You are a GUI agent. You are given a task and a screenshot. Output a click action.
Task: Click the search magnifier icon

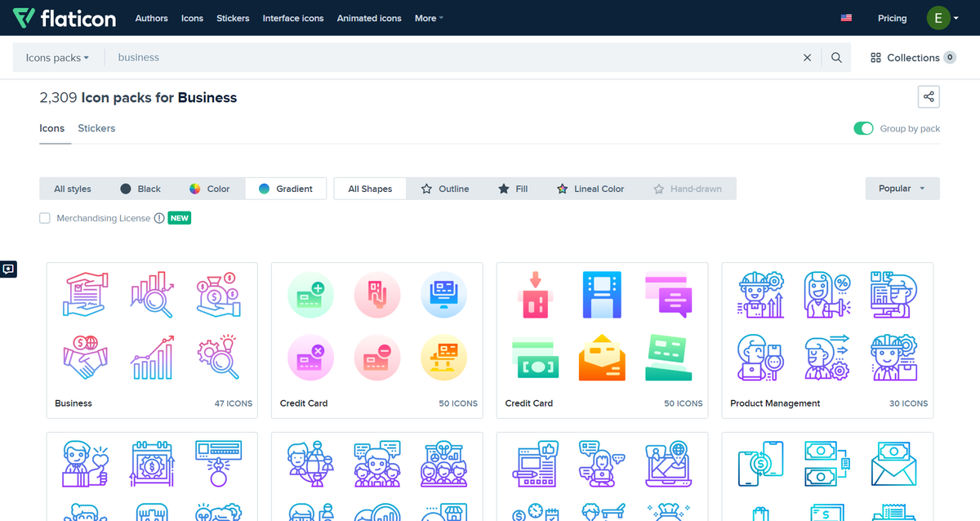pyautogui.click(x=837, y=57)
